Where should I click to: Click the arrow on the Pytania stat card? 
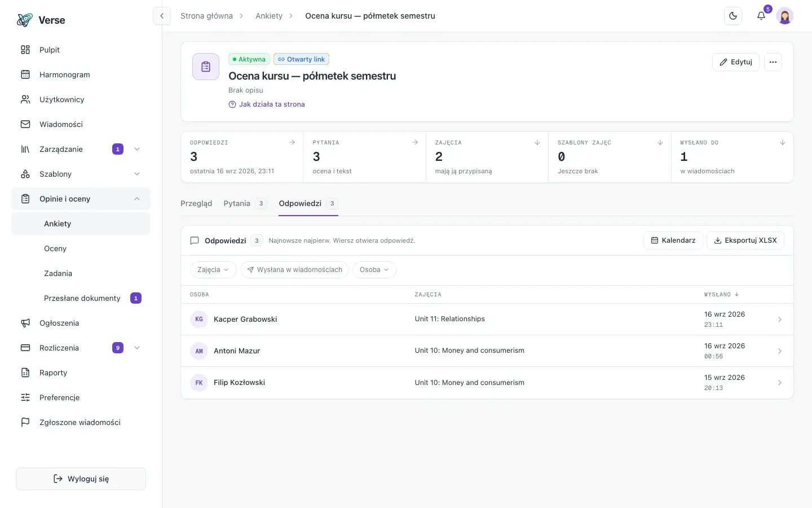click(x=415, y=142)
